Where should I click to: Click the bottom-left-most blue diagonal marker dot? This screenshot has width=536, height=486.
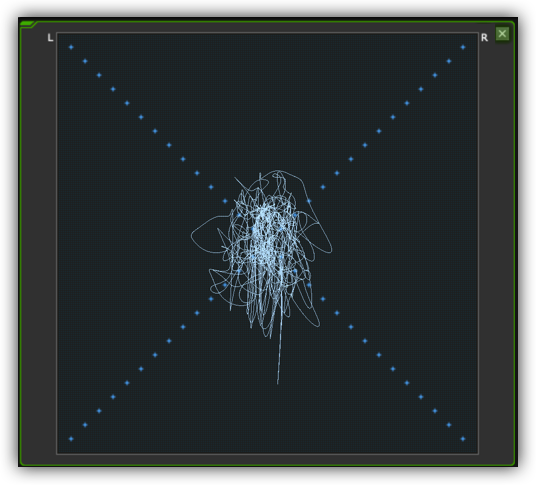coord(71,439)
